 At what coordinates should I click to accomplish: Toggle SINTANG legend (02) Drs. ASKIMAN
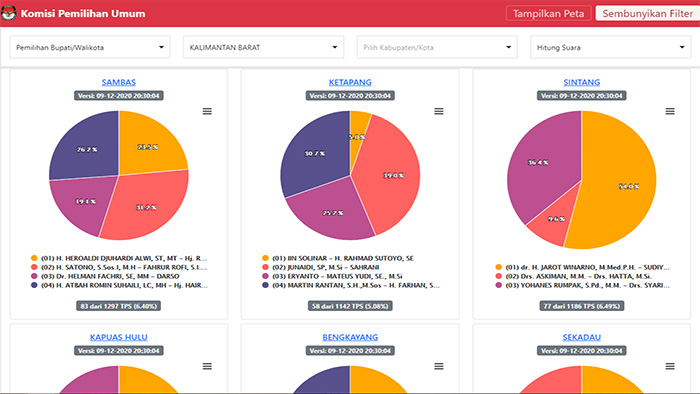[574, 276]
